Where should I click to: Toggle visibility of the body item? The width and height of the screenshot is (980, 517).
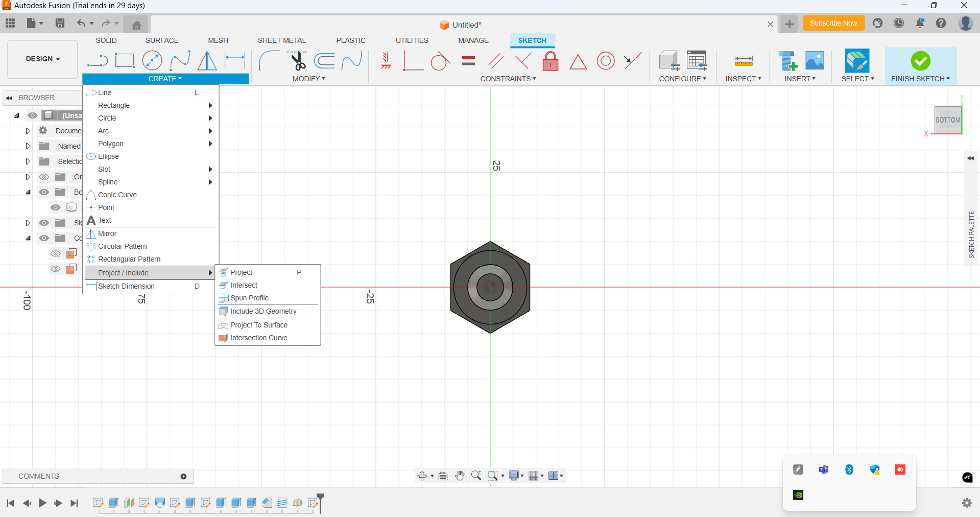pos(56,207)
